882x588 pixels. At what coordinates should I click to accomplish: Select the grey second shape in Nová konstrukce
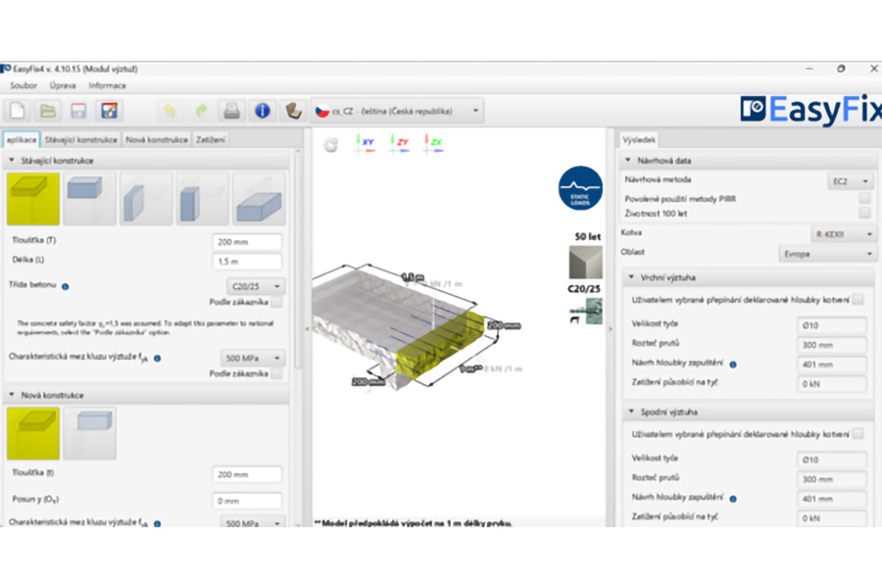pyautogui.click(x=89, y=434)
